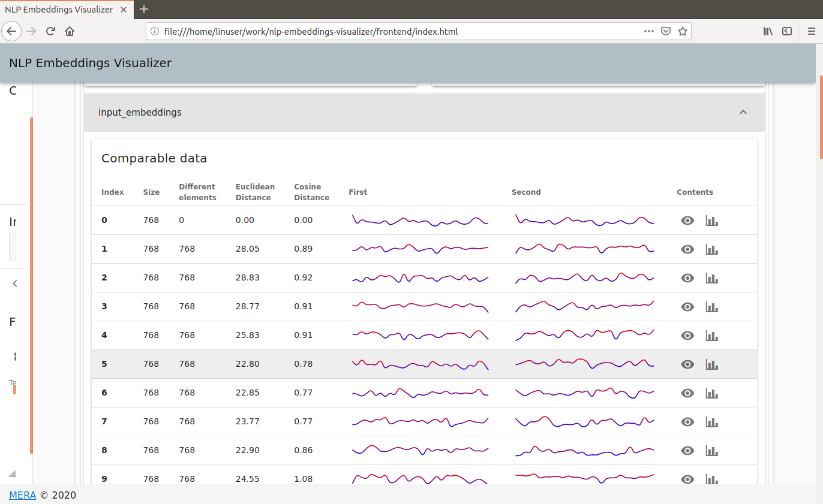823x504 pixels.
Task: Open bar chart icon for row 5
Action: pyautogui.click(x=712, y=364)
